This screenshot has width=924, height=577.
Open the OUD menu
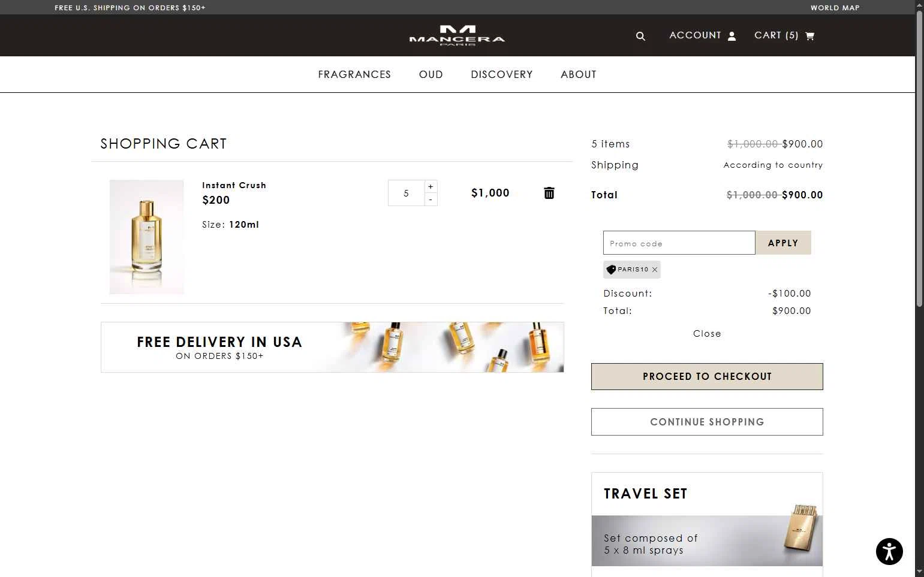pyautogui.click(x=431, y=74)
